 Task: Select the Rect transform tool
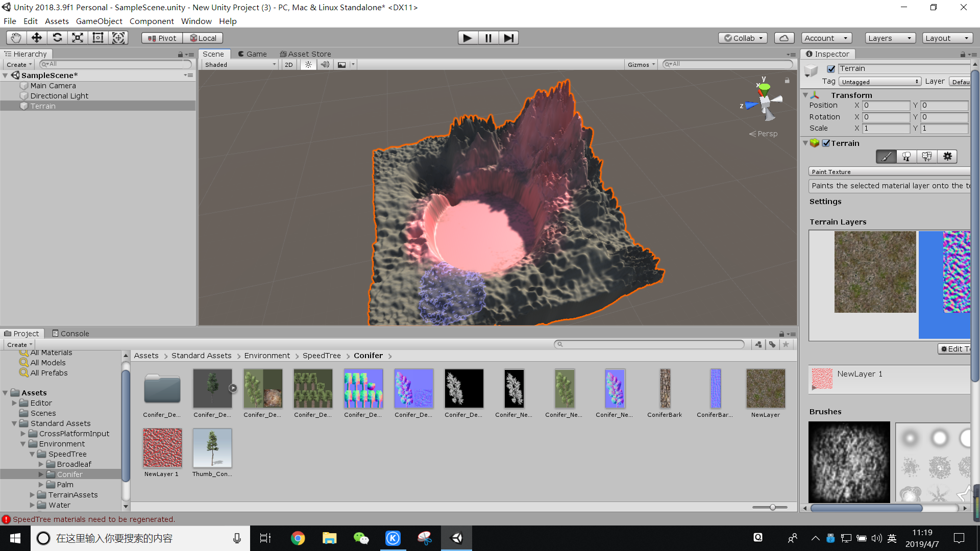98,38
